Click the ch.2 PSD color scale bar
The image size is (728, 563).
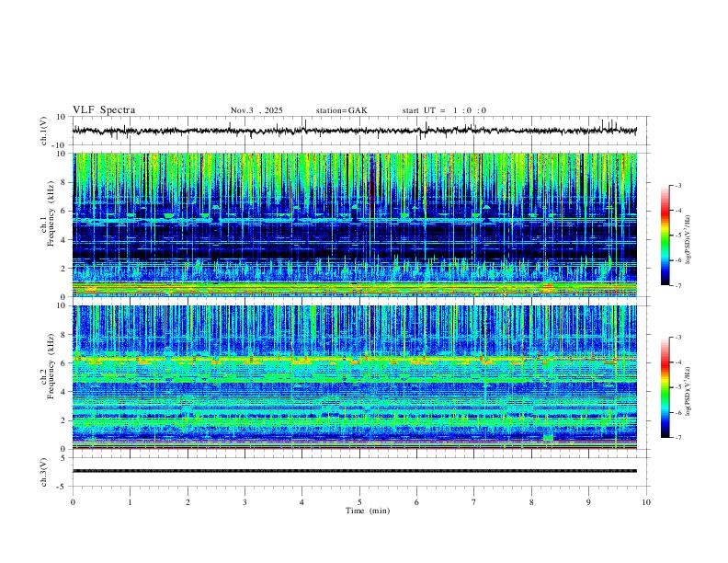(x=665, y=387)
